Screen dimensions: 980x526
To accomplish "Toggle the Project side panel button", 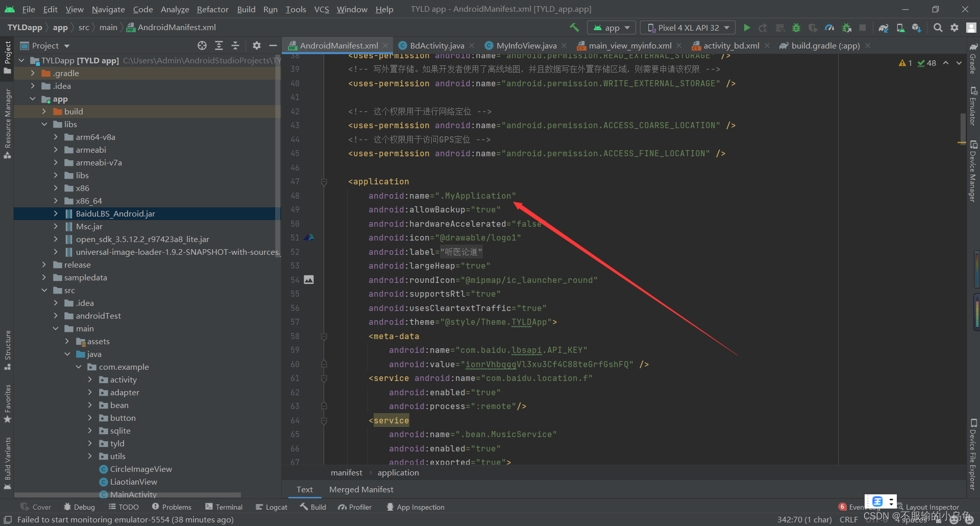I will pyautogui.click(x=7, y=57).
